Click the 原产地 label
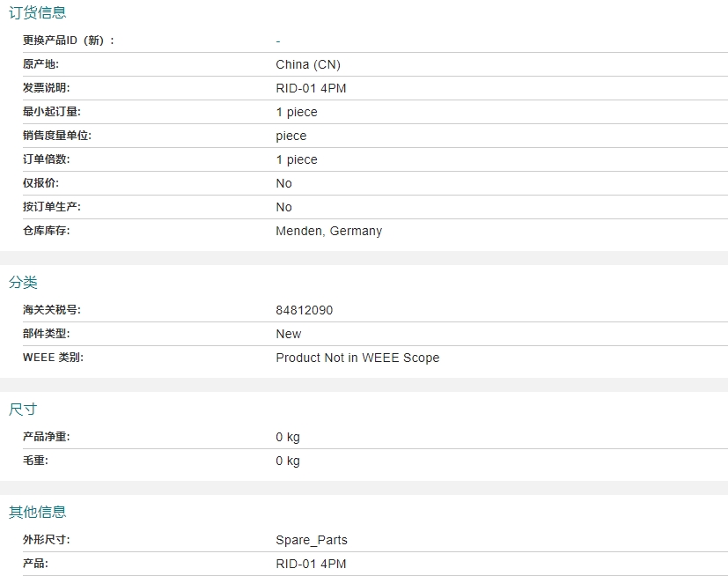The image size is (728, 576). 40,64
